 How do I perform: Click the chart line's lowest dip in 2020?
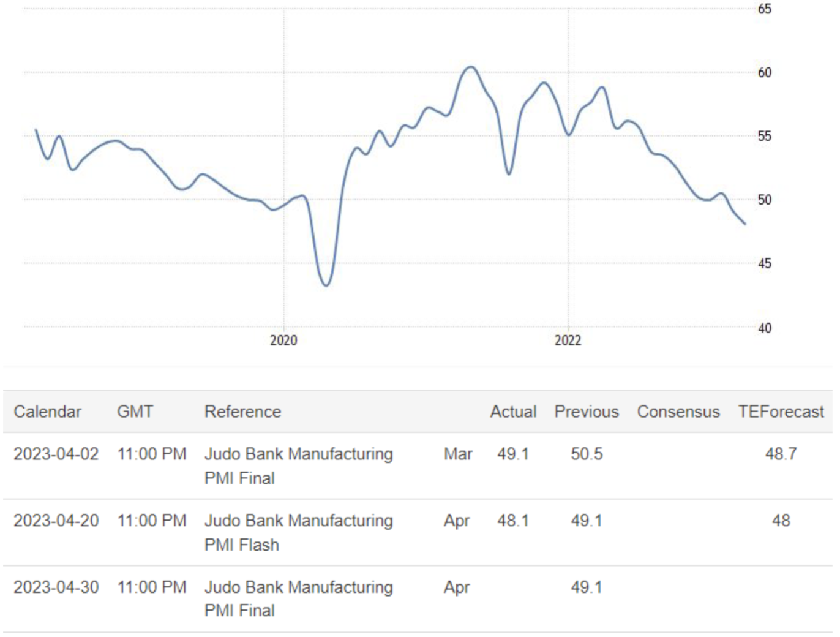click(326, 285)
